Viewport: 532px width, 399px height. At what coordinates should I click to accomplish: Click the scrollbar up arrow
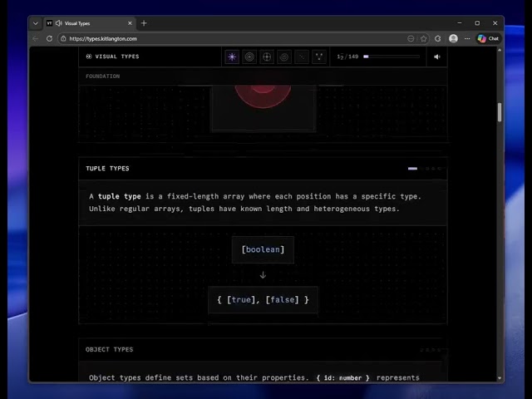(500, 50)
